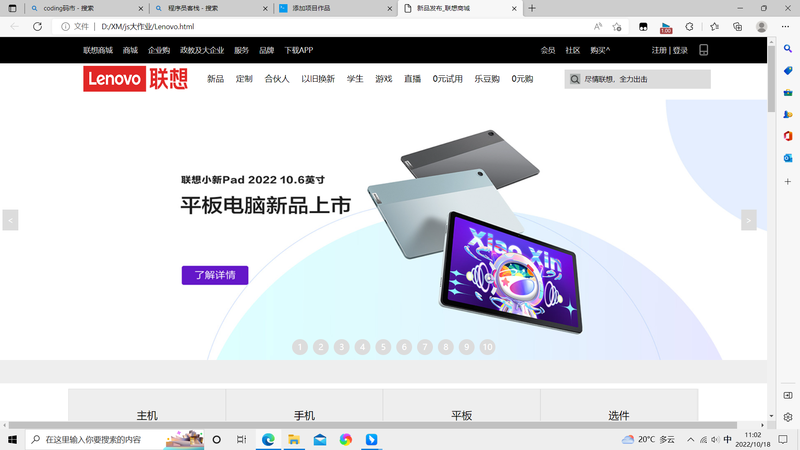
Task: Click the mobile phone icon in black header
Action: pyautogui.click(x=704, y=50)
